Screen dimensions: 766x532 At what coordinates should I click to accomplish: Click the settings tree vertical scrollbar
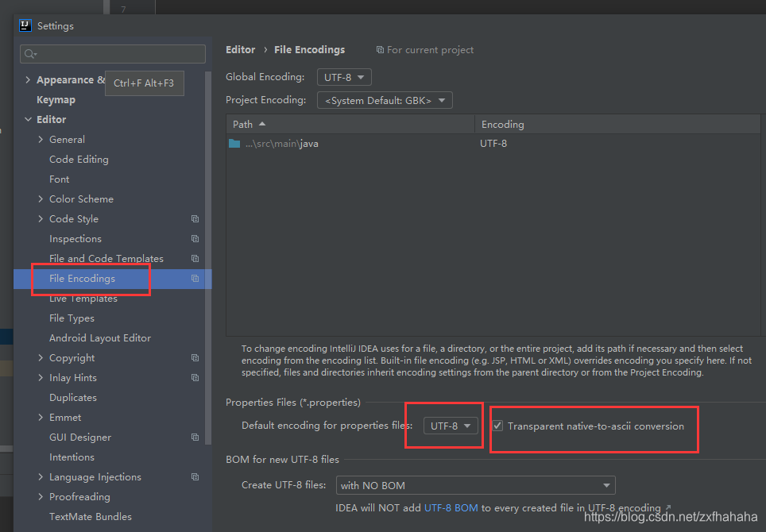click(208, 258)
